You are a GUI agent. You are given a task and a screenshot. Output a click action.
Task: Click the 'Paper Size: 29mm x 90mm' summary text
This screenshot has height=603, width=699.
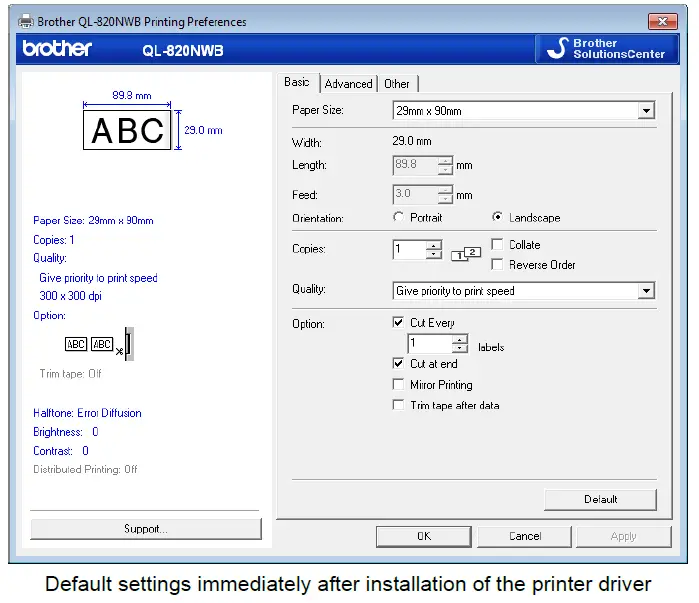[x=93, y=220]
